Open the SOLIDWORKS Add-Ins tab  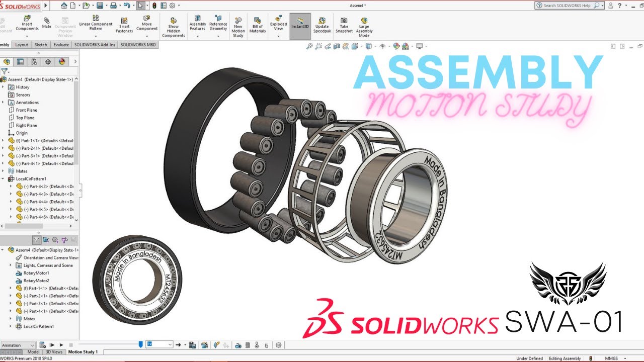95,45
